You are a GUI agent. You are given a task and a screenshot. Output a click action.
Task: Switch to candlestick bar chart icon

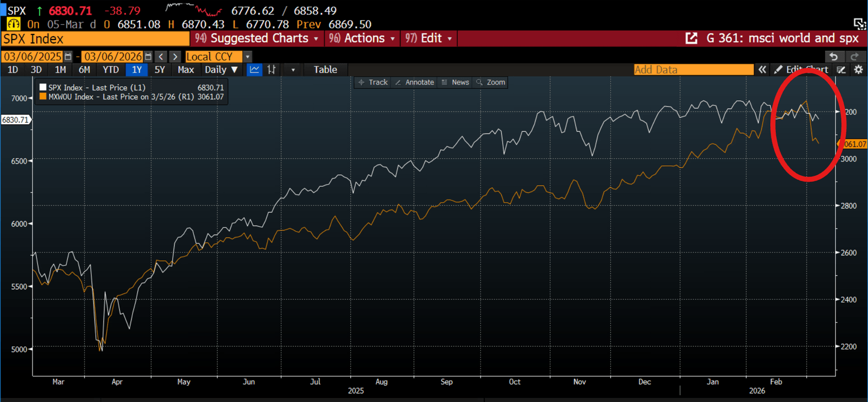[272, 70]
